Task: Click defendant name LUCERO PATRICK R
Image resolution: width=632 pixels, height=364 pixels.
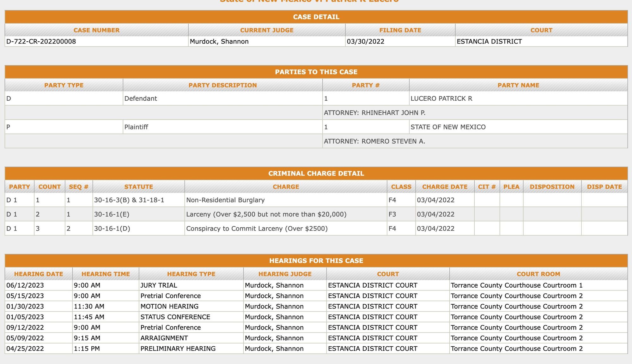Action: click(441, 98)
